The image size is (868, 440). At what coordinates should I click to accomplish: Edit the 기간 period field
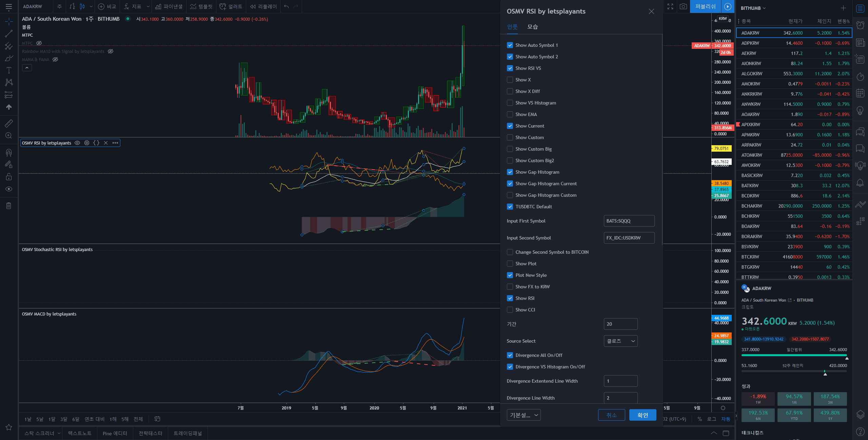click(x=620, y=324)
